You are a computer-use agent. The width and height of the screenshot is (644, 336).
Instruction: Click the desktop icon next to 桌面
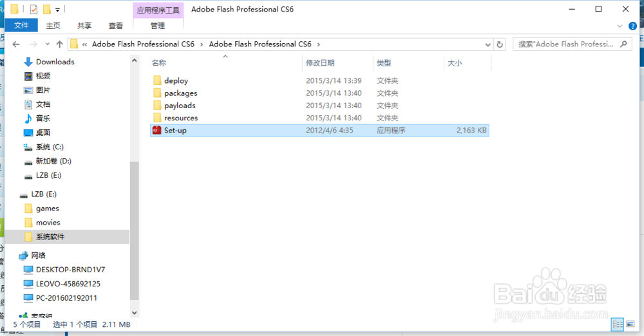click(x=28, y=133)
